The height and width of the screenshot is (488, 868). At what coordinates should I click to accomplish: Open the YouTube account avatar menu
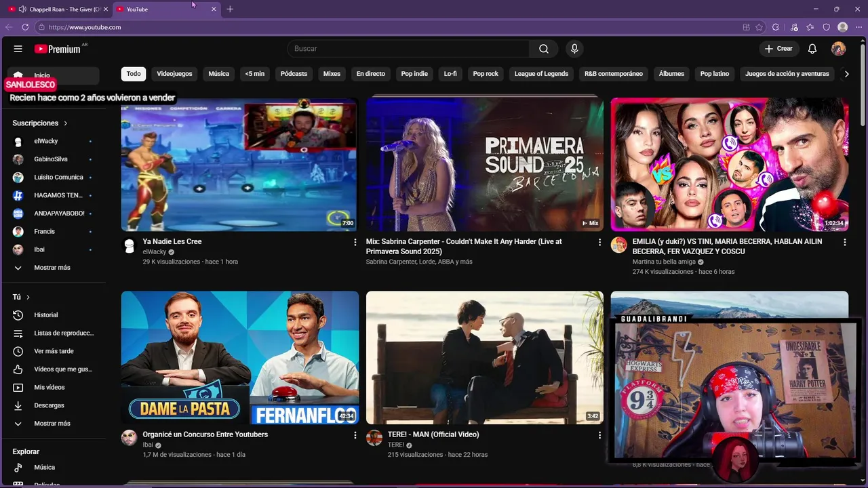[x=839, y=49]
